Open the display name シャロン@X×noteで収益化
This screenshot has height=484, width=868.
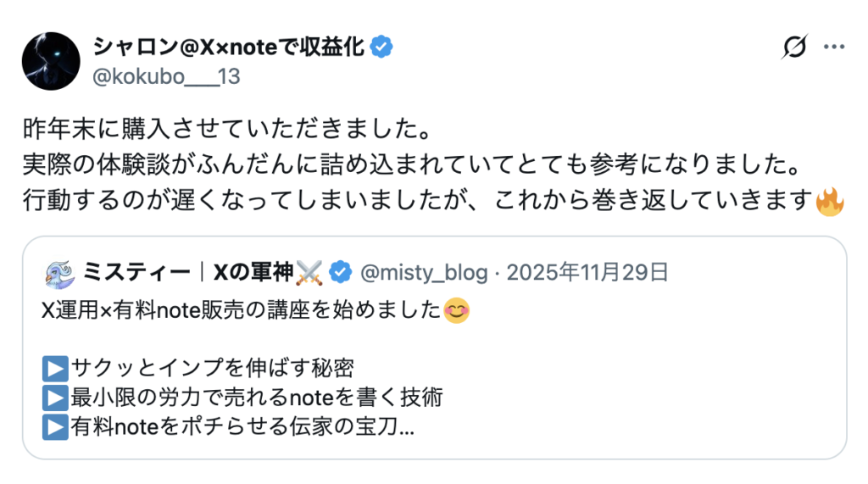click(229, 47)
